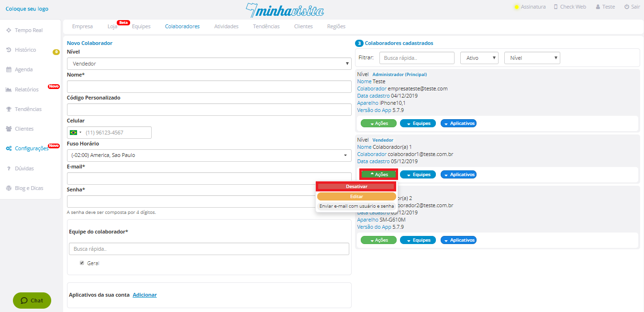
Task: Toggle the Geral team checkbox
Action: tap(82, 263)
